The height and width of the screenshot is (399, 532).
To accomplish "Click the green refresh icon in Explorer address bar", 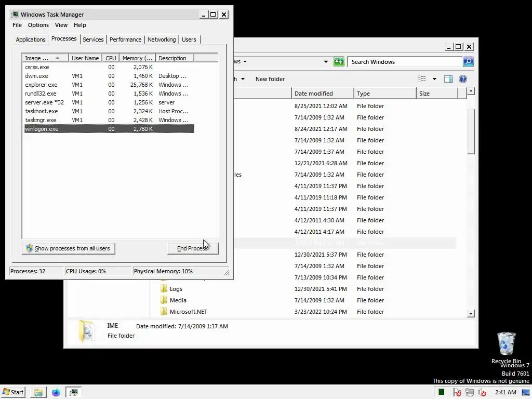I will [x=339, y=62].
